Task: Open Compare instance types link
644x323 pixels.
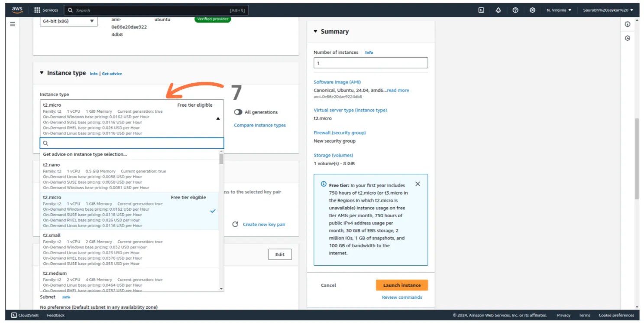Action: tap(260, 125)
